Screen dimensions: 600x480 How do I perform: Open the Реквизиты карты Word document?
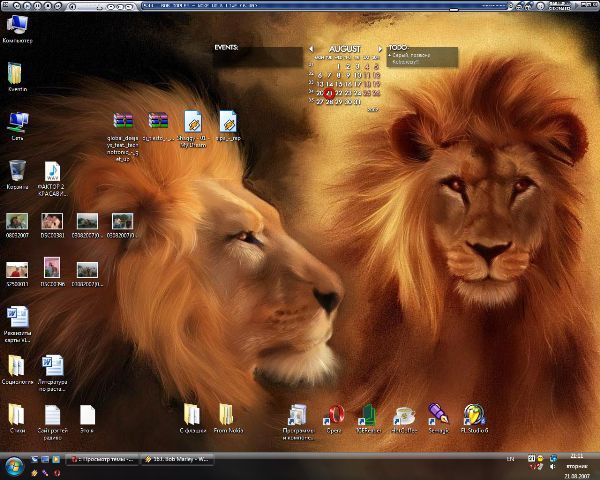click(17, 324)
